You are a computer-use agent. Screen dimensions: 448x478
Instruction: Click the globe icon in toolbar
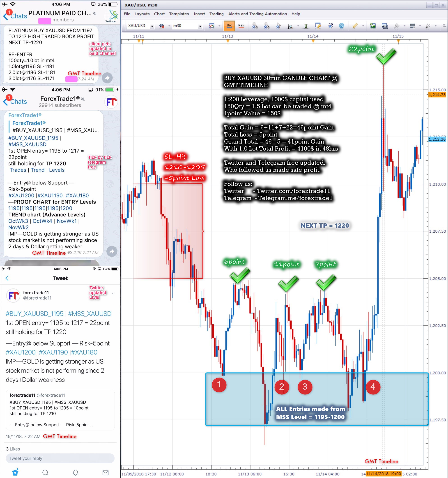coord(341,26)
